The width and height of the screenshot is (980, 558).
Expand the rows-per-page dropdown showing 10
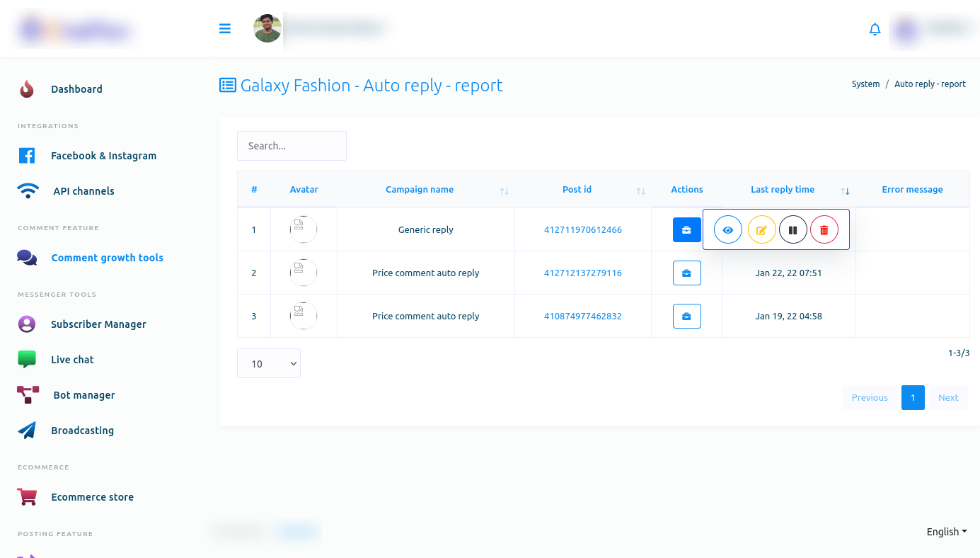(269, 363)
